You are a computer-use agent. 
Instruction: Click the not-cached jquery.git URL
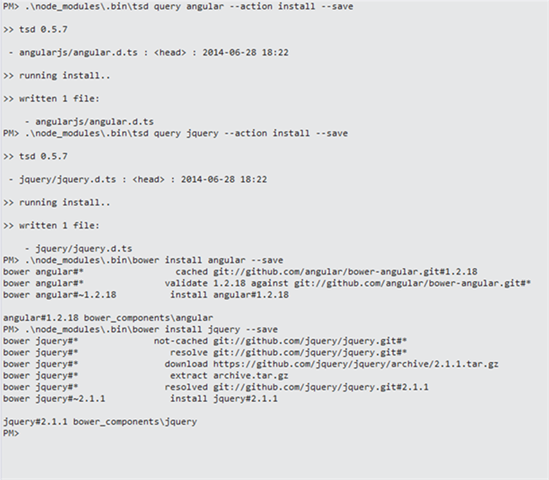pos(310,341)
